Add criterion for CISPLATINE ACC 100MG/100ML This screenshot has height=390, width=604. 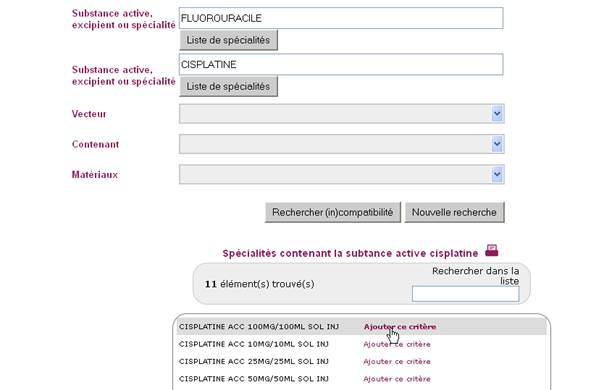(400, 327)
